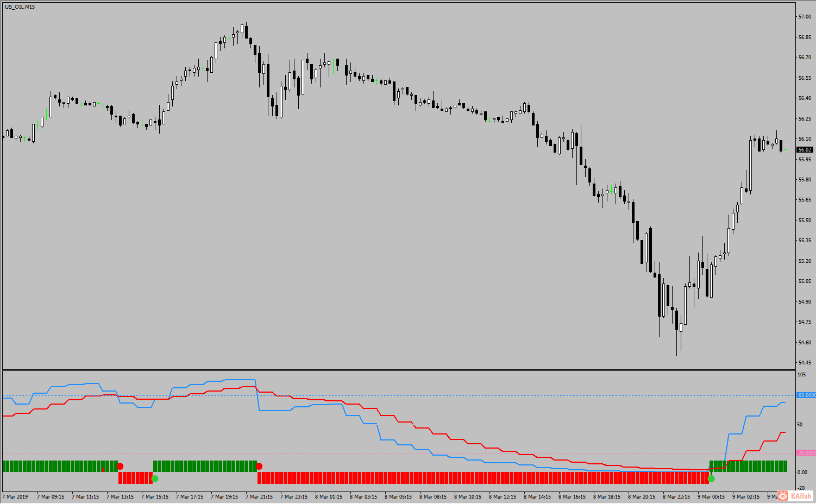Click the 8 Mar 12:15 time label
Image resolution: width=816 pixels, height=504 pixels.
(x=503, y=497)
